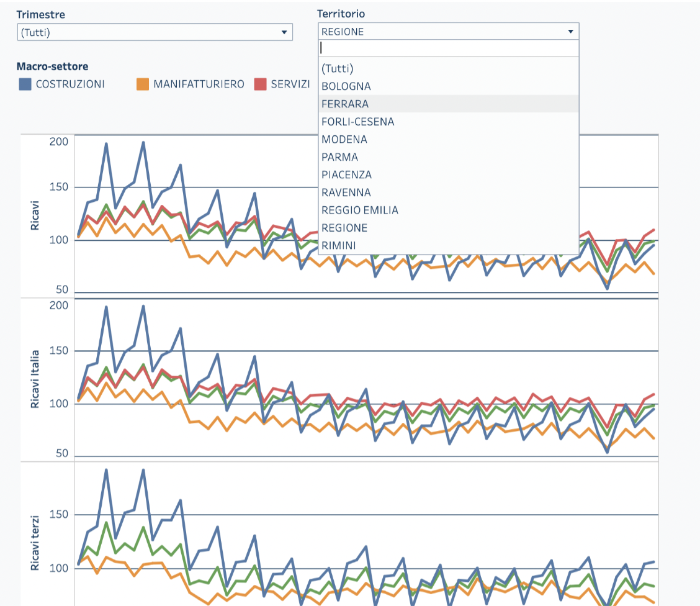This screenshot has height=606, width=700.
Task: Select BOLOGNA from the list
Action: [x=448, y=86]
